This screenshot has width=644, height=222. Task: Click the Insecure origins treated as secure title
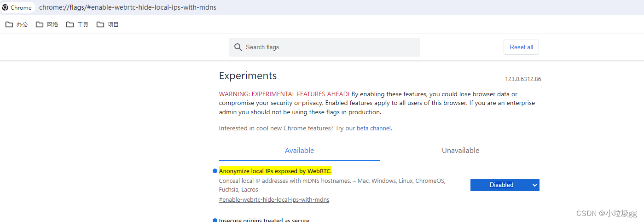click(264, 220)
